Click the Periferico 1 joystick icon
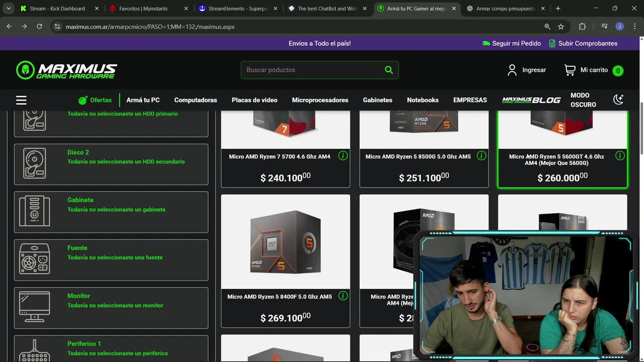Screen dimensions: 644x362 tap(34, 351)
